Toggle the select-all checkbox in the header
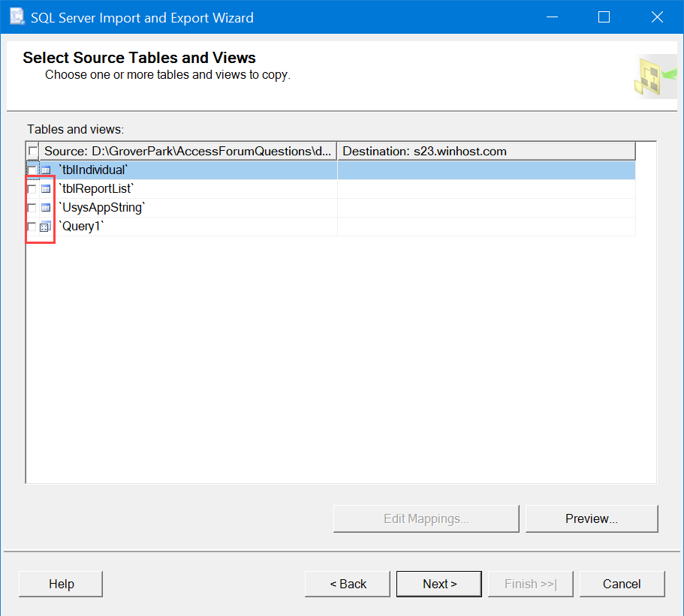Viewport: 684px width, 616px height. click(32, 152)
